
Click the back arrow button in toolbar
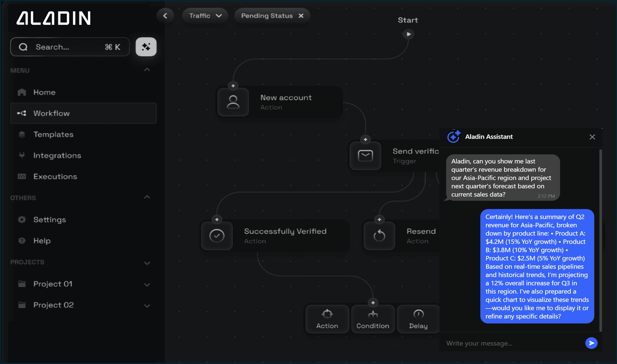point(165,16)
